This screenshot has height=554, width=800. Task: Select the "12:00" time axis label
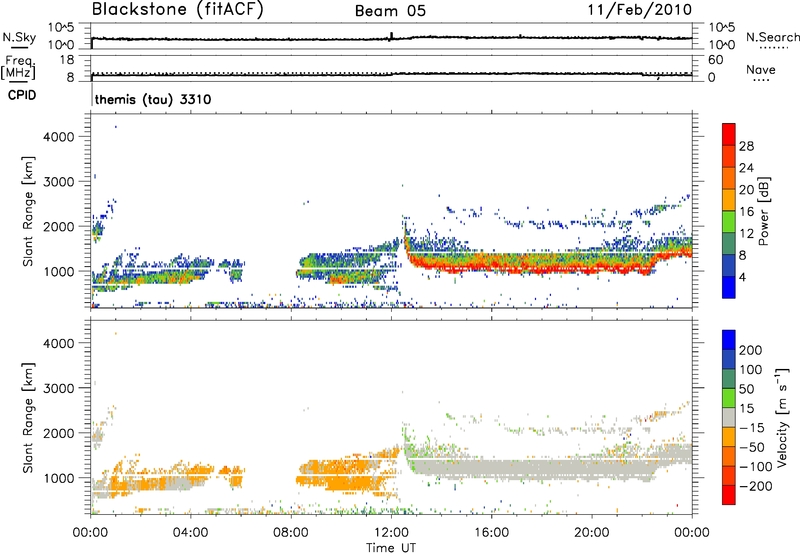[391, 533]
